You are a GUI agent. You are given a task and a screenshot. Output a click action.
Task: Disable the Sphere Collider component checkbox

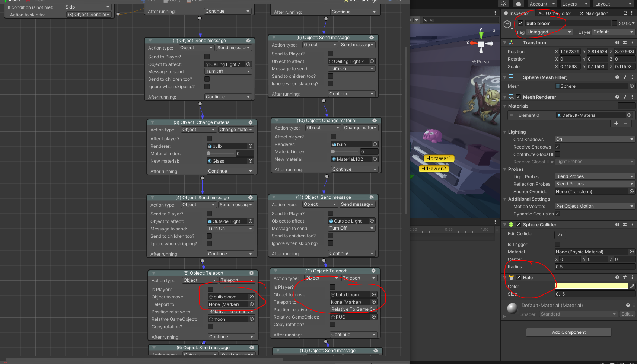(518, 224)
